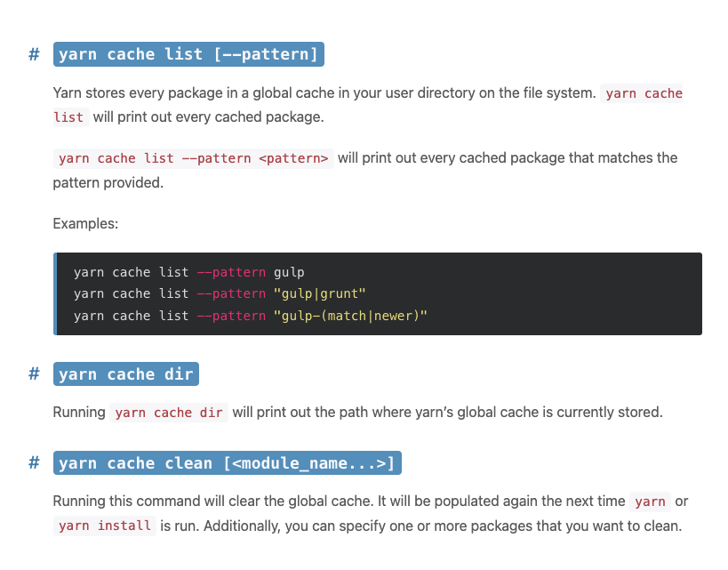Click sentence 'Running this command will clear the global cache'
728x570 pixels.
[x=213, y=502]
